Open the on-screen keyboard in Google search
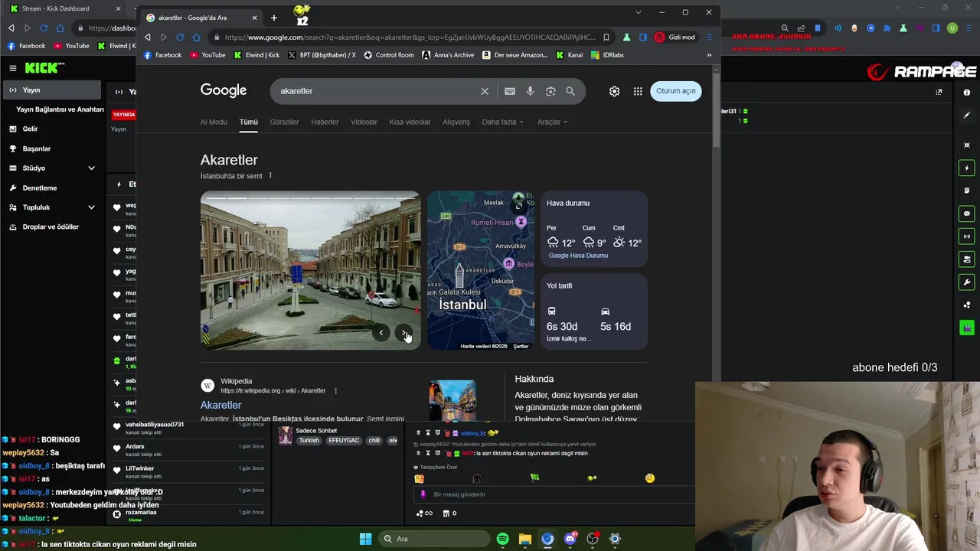 (x=510, y=91)
